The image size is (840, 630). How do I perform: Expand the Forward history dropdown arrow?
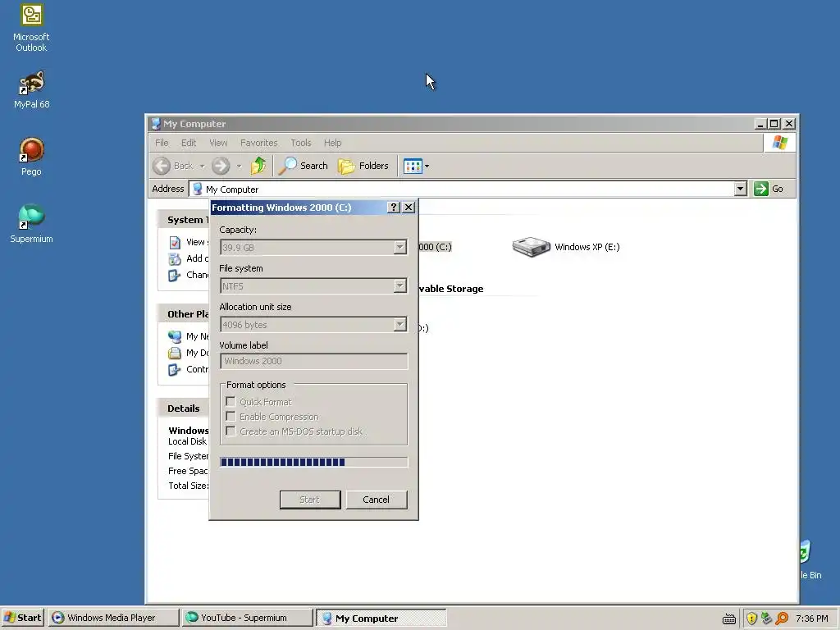(x=239, y=166)
